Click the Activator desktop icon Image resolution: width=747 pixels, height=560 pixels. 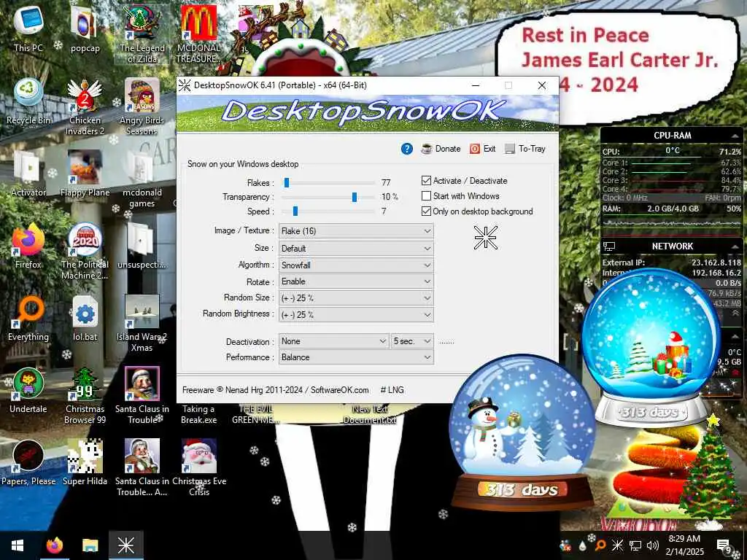(x=28, y=174)
